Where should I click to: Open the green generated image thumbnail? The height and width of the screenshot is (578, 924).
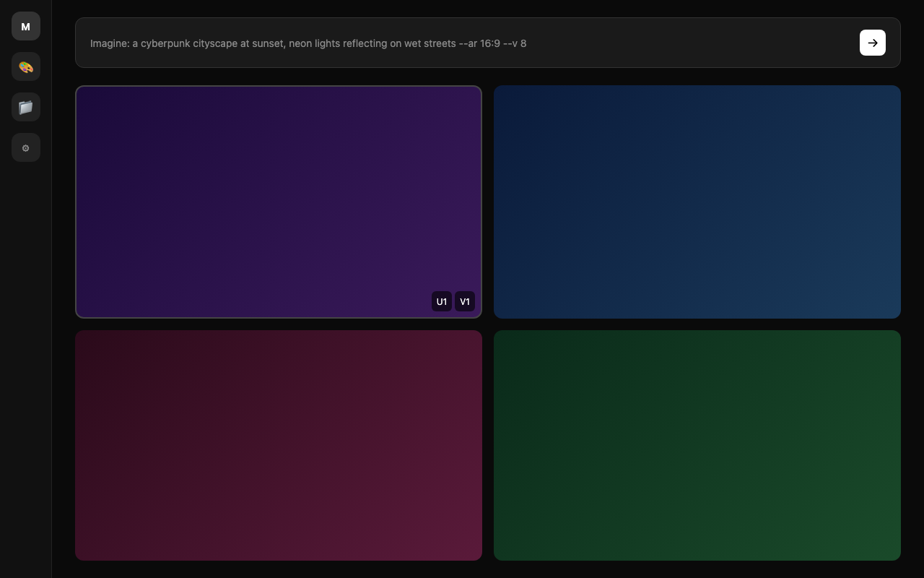(697, 445)
